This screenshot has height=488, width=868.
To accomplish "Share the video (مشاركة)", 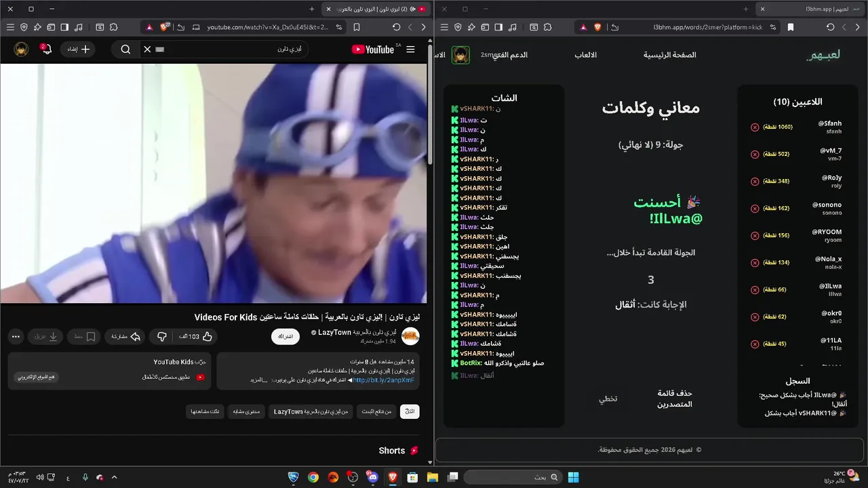I will point(125,336).
